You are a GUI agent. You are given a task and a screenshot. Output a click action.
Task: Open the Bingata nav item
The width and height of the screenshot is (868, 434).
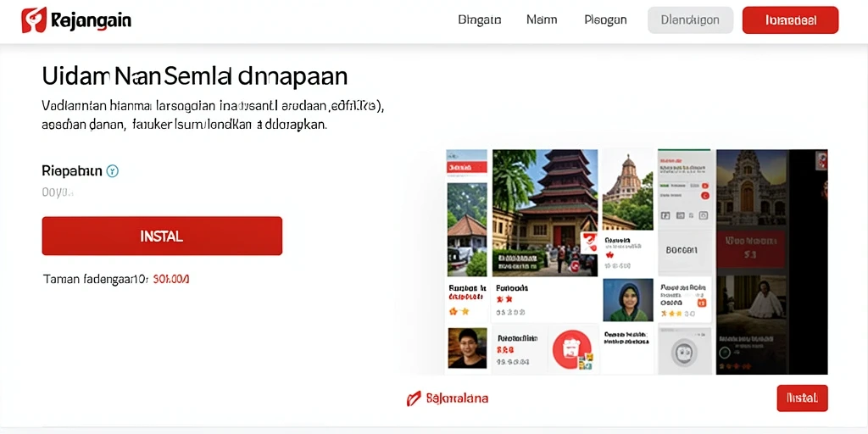coord(480,20)
